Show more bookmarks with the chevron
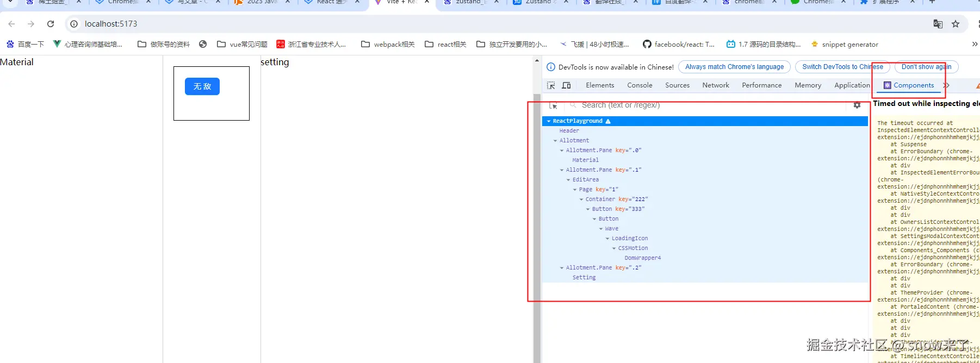980x363 pixels. pos(975,44)
